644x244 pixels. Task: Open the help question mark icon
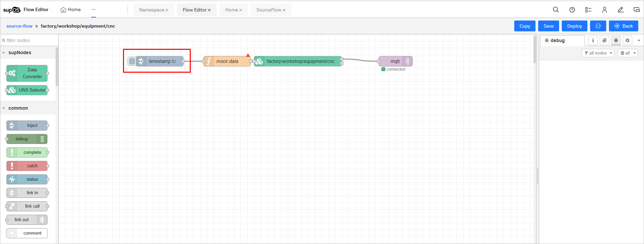click(x=572, y=10)
